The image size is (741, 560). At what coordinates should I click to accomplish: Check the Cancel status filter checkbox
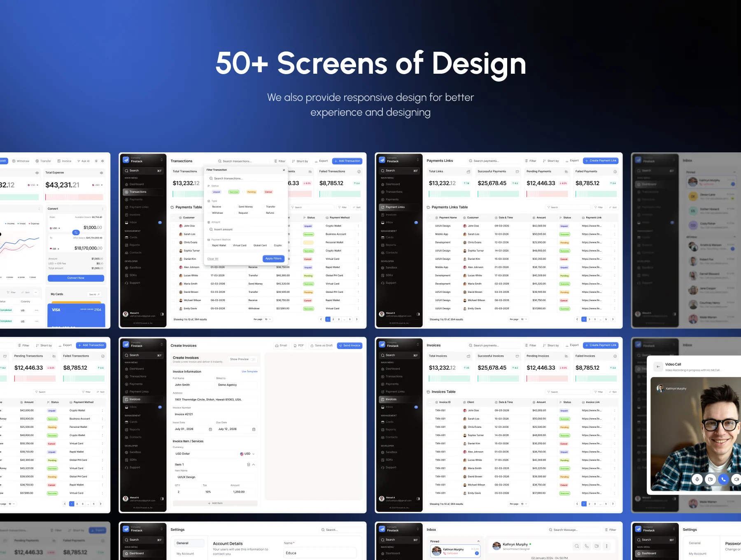261,192
